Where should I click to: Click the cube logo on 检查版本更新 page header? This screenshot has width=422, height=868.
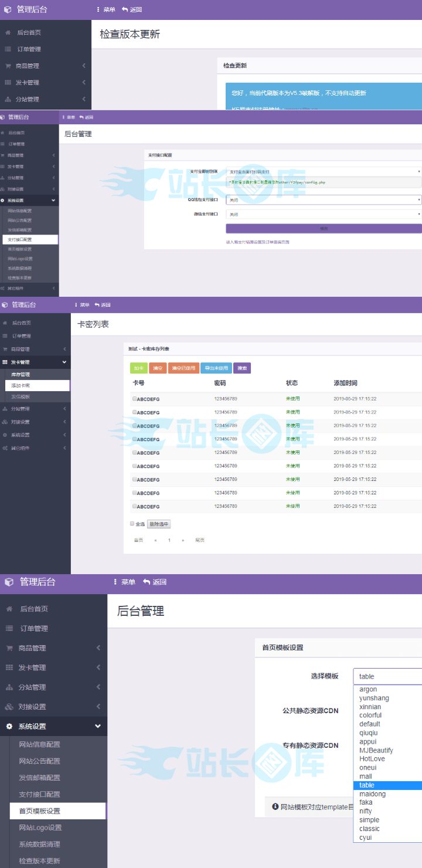pos(6,9)
